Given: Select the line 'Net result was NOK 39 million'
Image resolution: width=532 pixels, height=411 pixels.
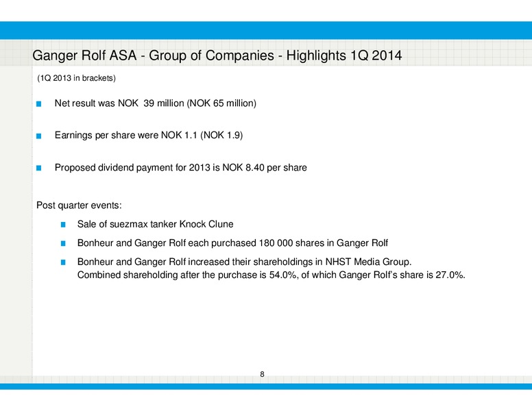Looking at the screenshot, I should 156,103.
